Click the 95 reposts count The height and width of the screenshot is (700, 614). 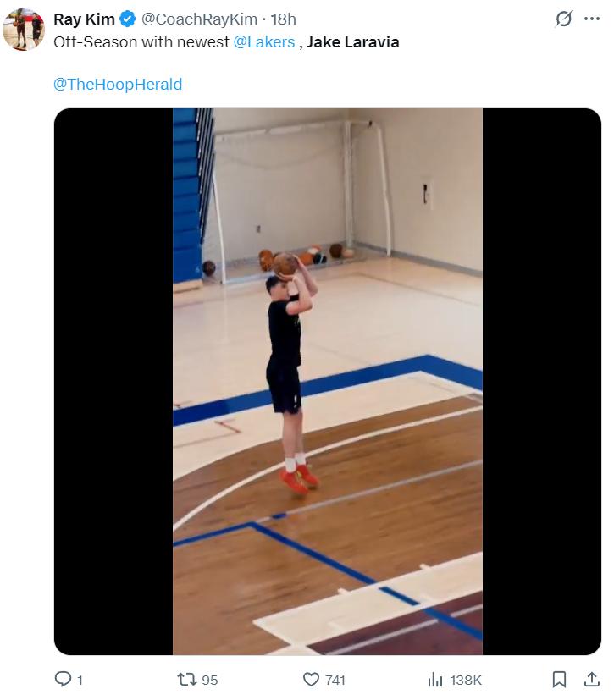[209, 680]
